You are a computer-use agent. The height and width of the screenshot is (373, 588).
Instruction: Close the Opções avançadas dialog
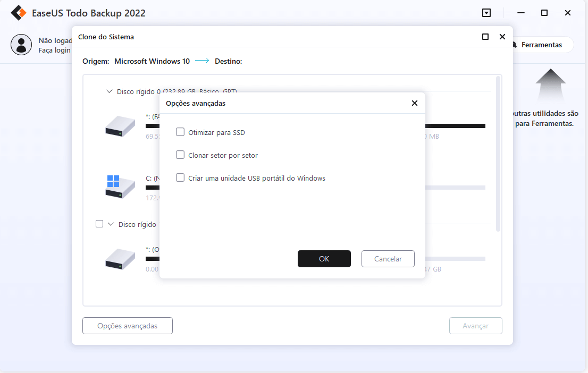tap(414, 103)
